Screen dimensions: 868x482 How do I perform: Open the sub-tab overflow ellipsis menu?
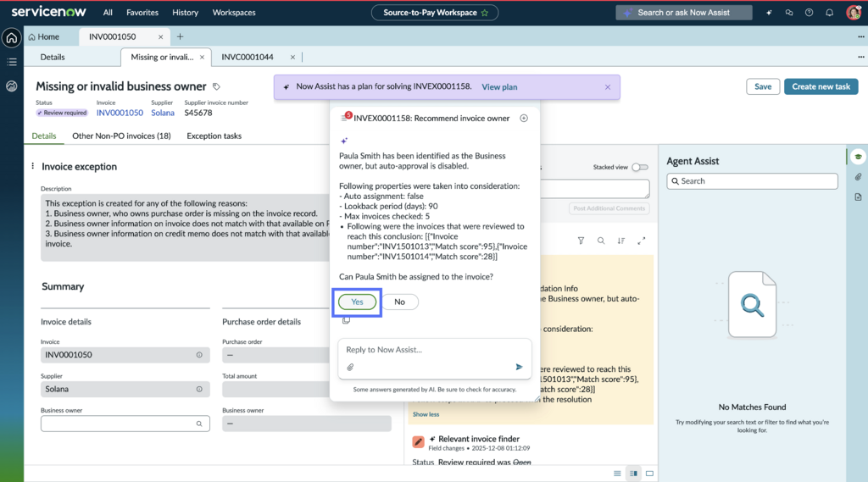(x=861, y=57)
